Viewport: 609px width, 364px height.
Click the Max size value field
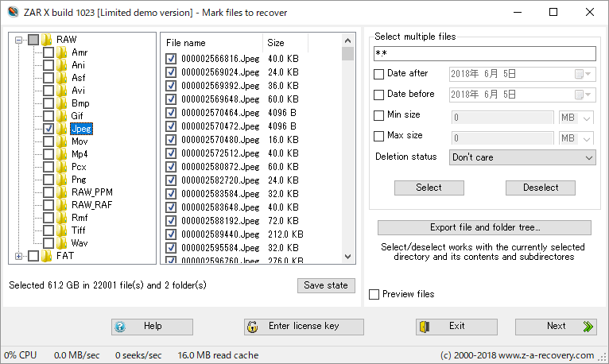(503, 138)
